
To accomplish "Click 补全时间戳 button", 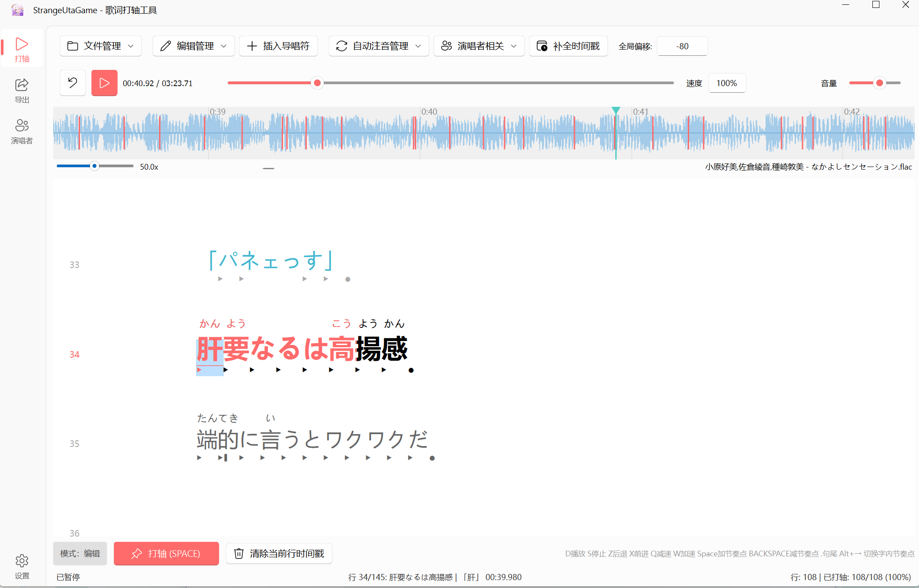I will pos(568,46).
